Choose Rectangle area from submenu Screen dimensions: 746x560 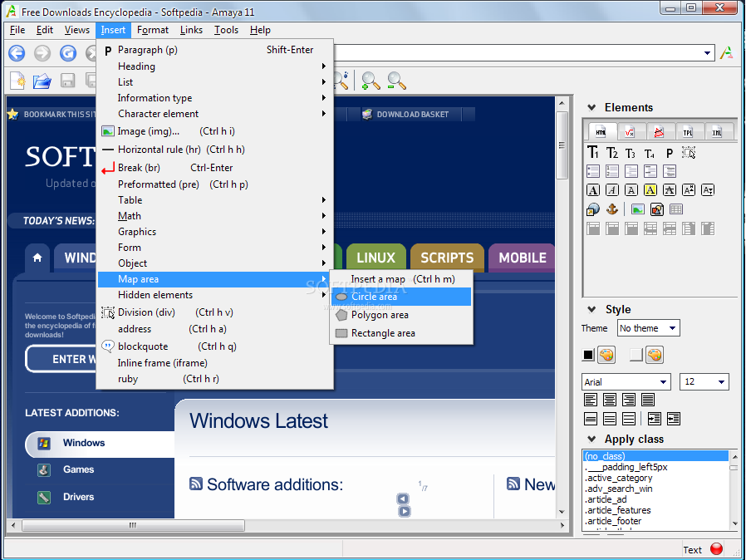click(401, 333)
